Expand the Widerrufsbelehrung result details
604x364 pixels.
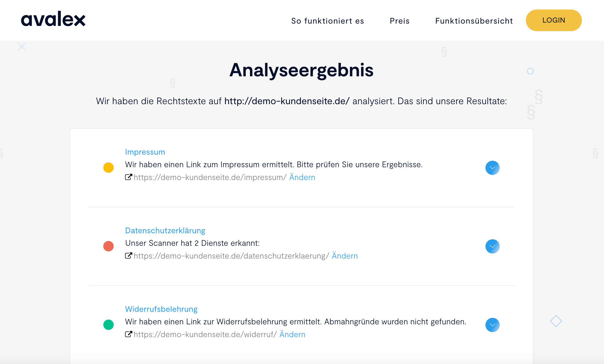pos(492,325)
